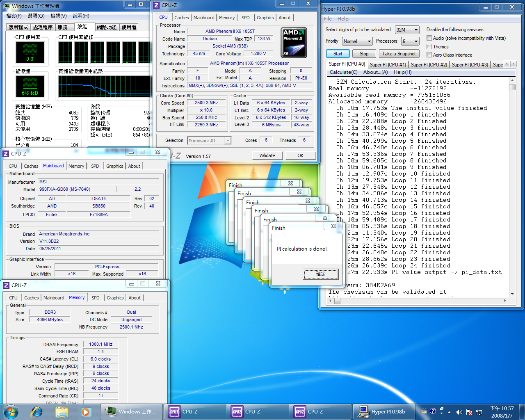This screenshot has width=525, height=420.
Task: Open SPD tab in front CPU-Z window
Action: 245,18
